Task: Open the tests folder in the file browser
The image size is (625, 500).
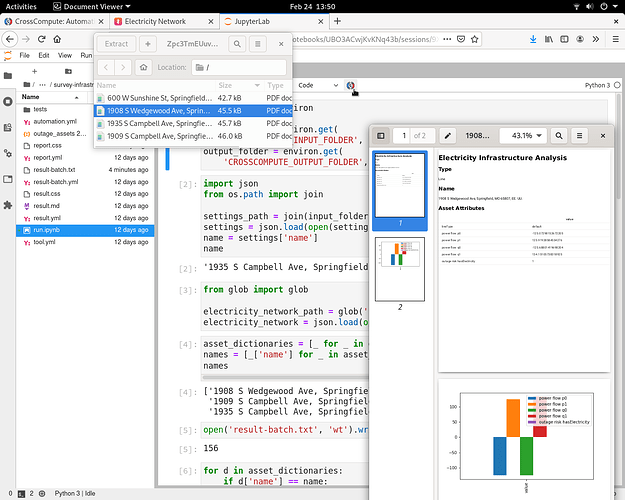Action: [x=85, y=109]
